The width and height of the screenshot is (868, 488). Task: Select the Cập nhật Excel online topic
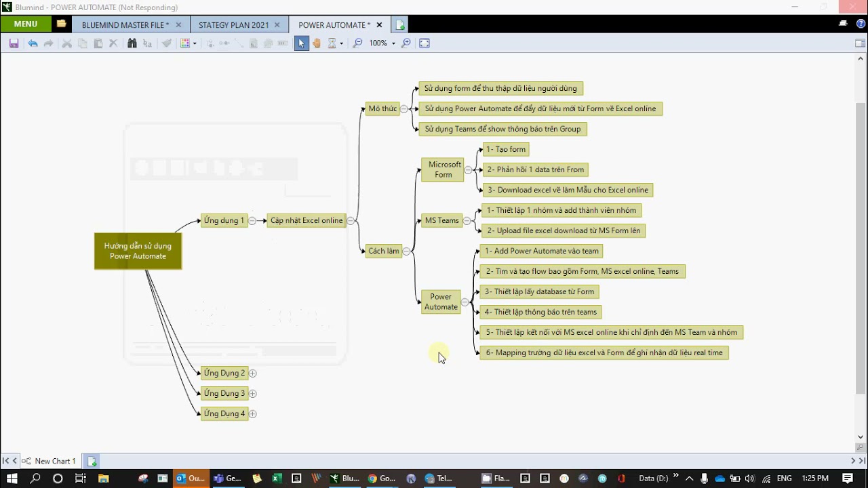click(x=307, y=221)
